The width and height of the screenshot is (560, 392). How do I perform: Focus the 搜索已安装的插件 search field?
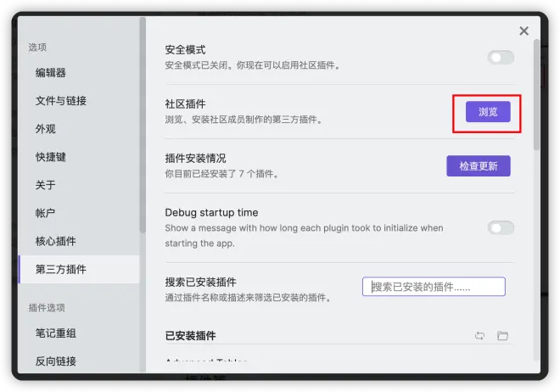click(434, 287)
